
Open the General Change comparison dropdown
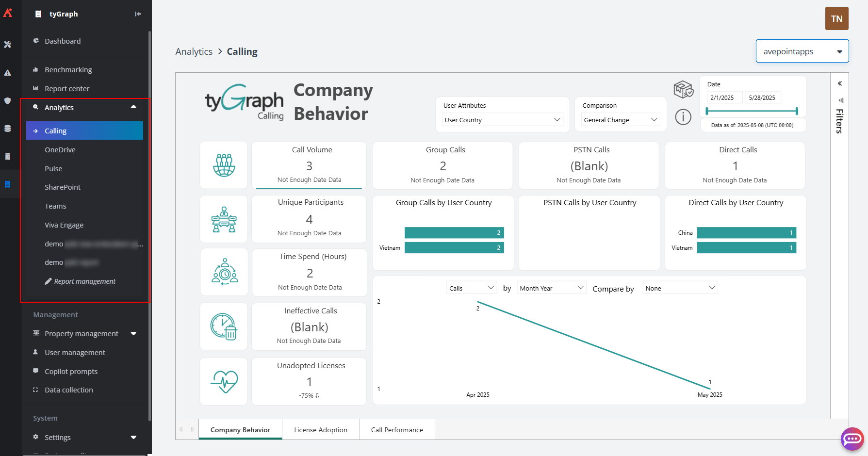[620, 119]
